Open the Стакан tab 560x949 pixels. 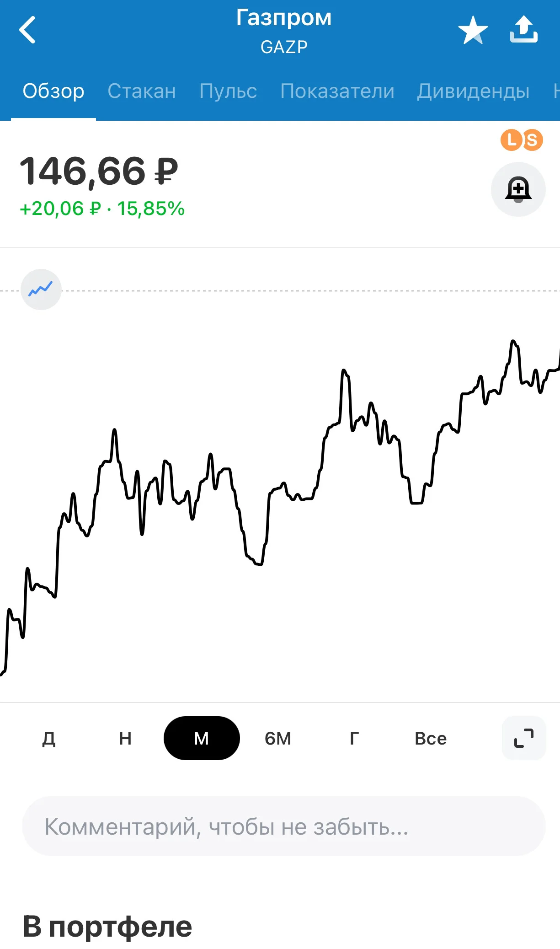click(x=142, y=91)
